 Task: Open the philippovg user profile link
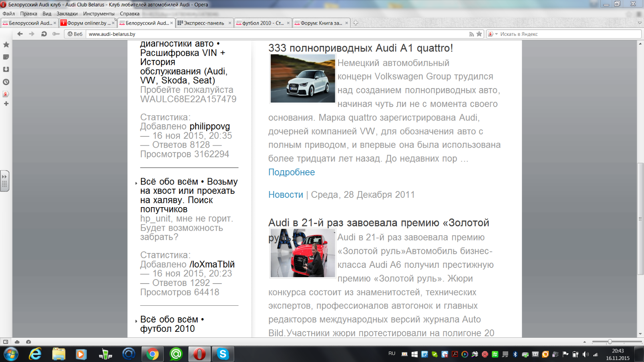click(210, 126)
